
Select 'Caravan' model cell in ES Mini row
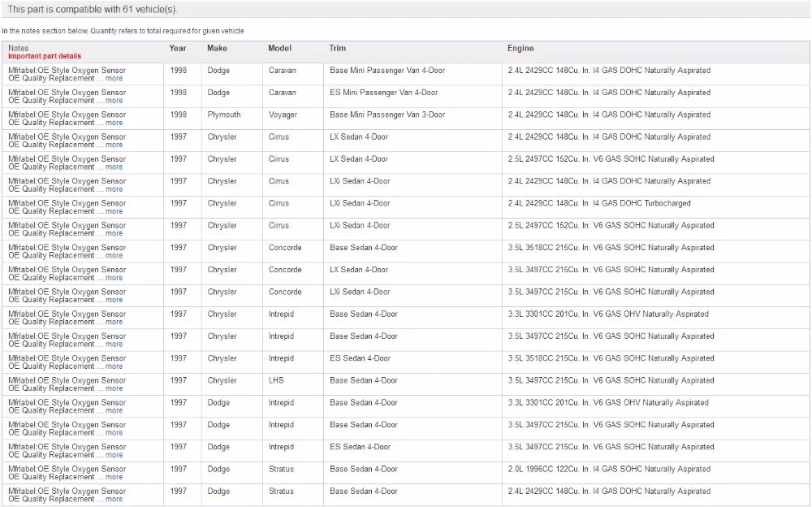283,93
